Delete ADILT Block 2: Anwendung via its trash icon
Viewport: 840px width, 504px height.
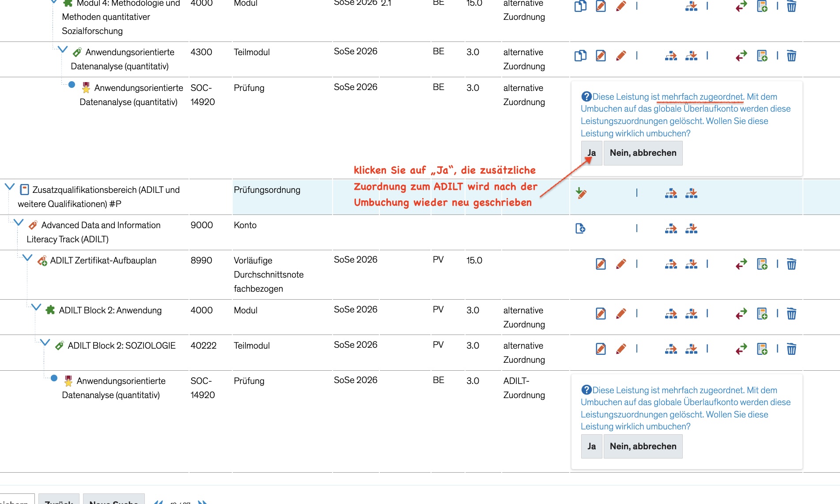(x=791, y=313)
